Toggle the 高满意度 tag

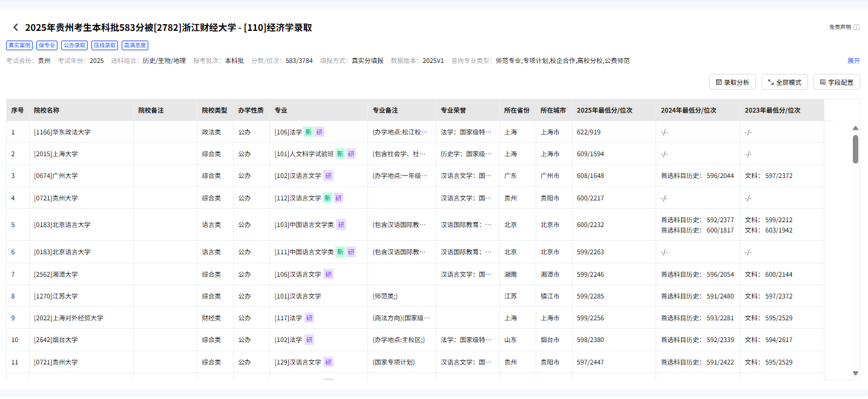(x=135, y=45)
